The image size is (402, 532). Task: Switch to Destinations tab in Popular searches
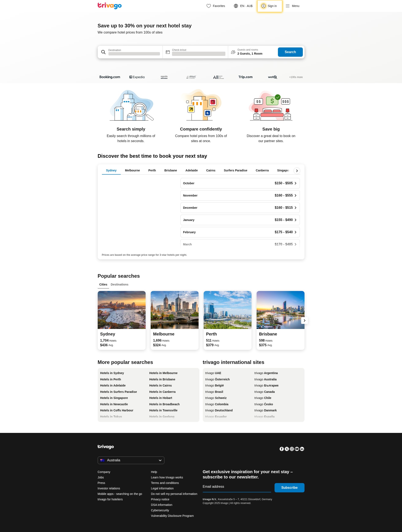point(119,284)
